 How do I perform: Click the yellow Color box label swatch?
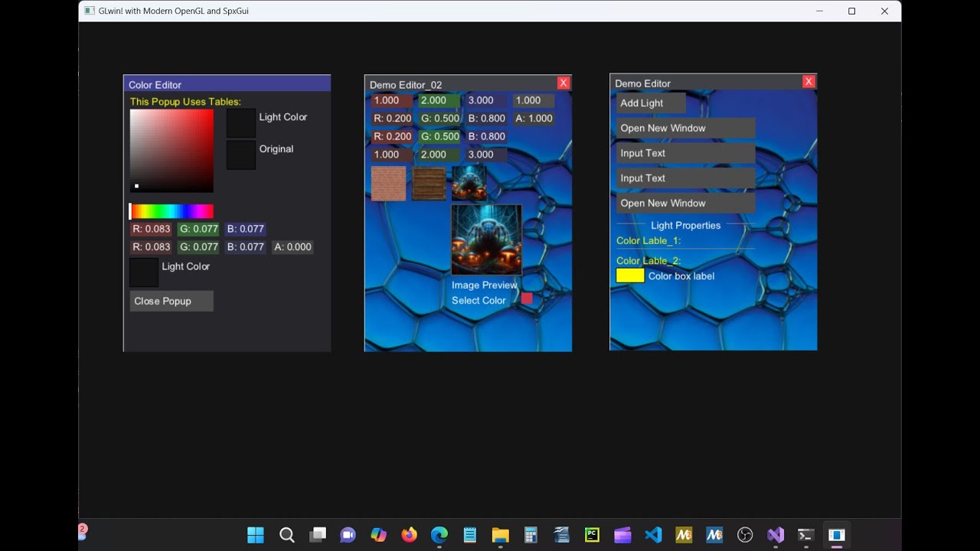pos(630,275)
